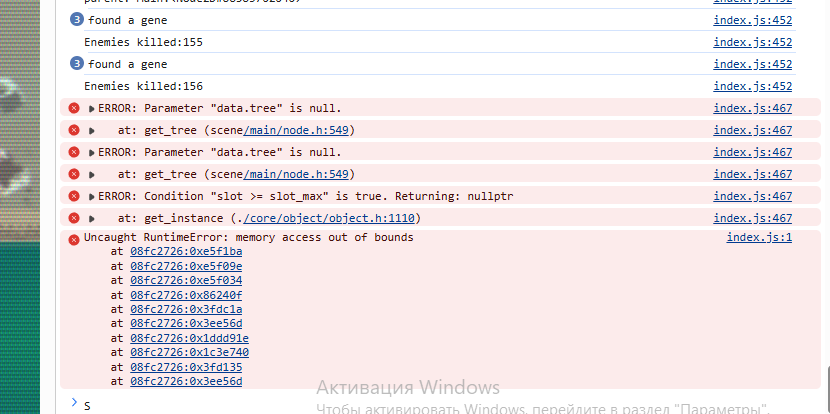Screen dimensions: 830x414
Task: Click the blue "3" badge above "Enemies killed:155"
Action: pos(77,20)
